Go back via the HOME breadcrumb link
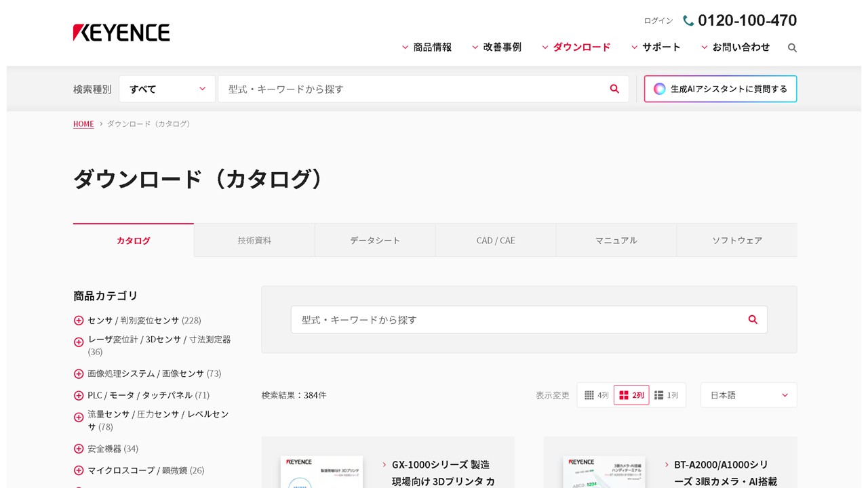Screen dimensions: 868x488 click(83, 124)
